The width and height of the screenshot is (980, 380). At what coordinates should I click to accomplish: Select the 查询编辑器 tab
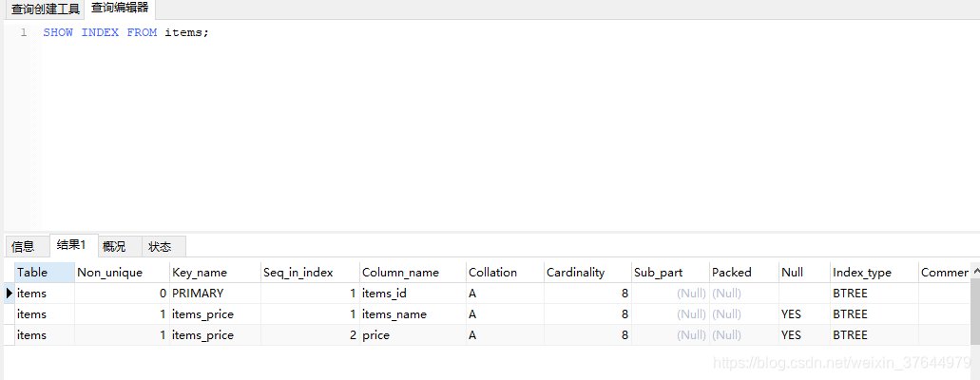pos(120,9)
